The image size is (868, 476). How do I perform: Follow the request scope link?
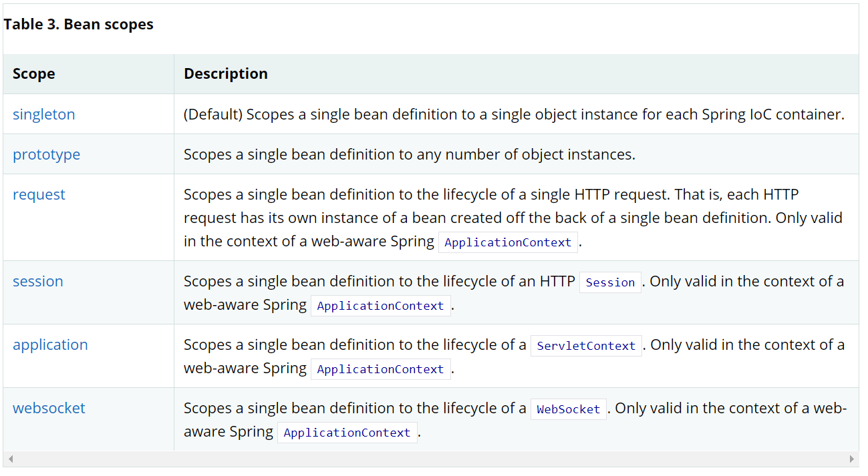pyautogui.click(x=39, y=194)
